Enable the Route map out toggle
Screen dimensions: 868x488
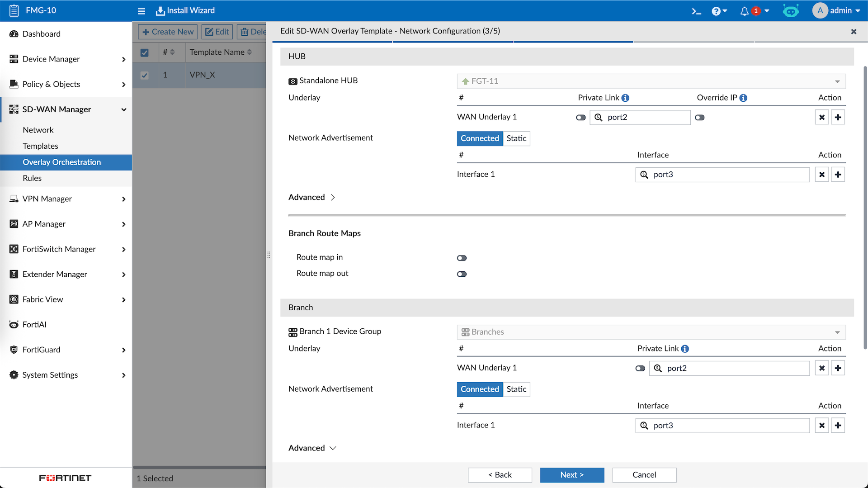pos(462,274)
